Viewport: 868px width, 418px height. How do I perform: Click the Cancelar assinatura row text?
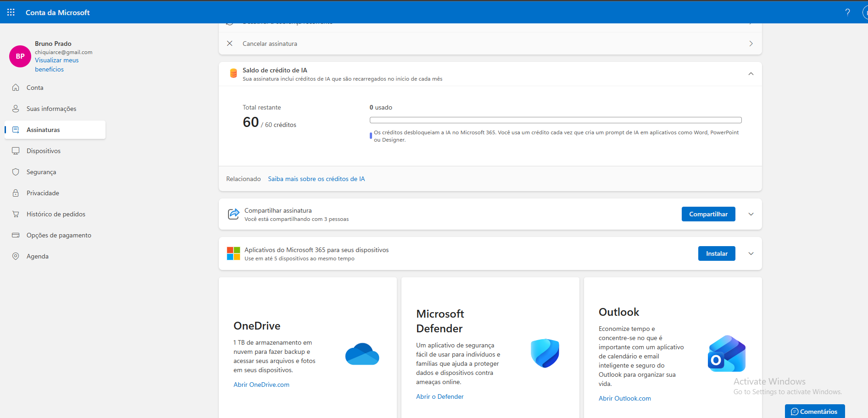[x=270, y=44]
